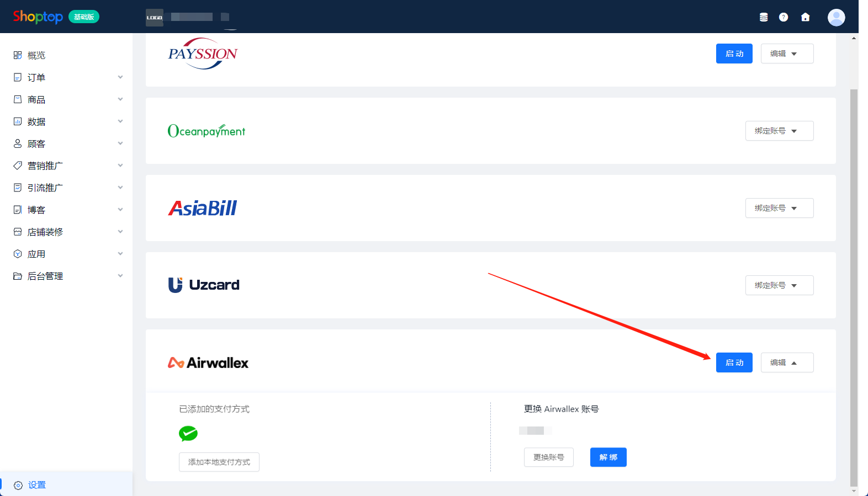Viewport: 868px width, 496px height.
Task: Expand the 商品 chevron
Action: pos(120,99)
